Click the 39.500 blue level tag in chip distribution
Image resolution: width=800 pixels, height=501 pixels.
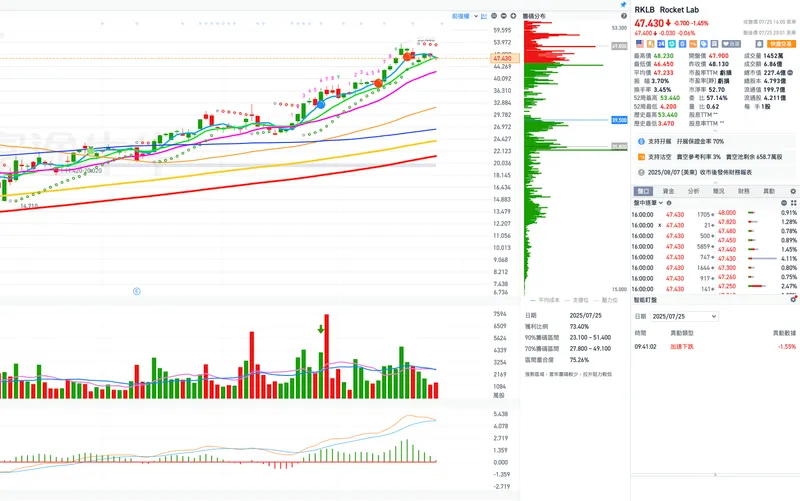click(x=619, y=120)
